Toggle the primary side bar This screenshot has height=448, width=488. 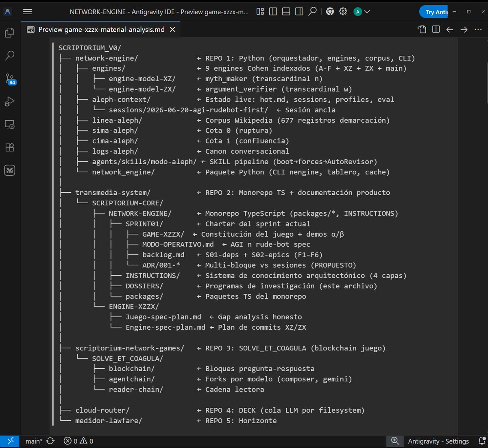pos(273,12)
